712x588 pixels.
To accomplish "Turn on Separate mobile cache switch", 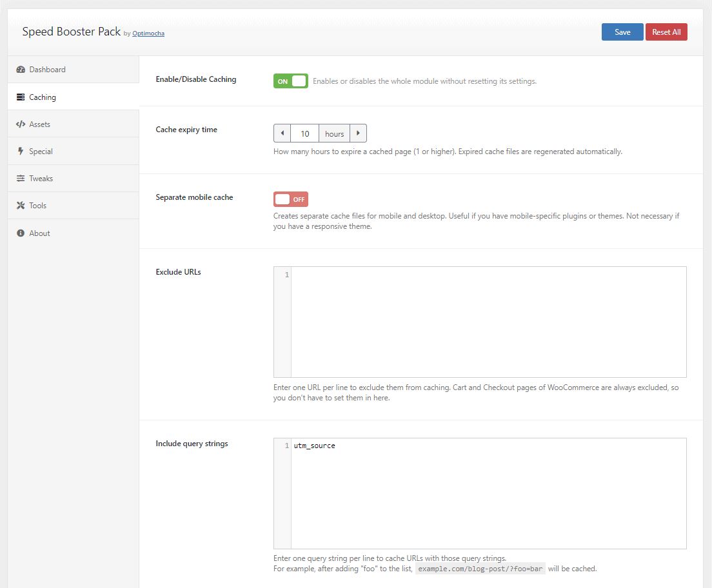I will [x=291, y=199].
